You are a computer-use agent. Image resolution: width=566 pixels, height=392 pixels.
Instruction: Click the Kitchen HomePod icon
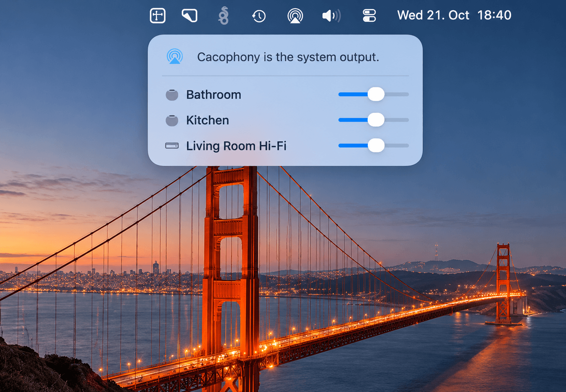pos(172,120)
